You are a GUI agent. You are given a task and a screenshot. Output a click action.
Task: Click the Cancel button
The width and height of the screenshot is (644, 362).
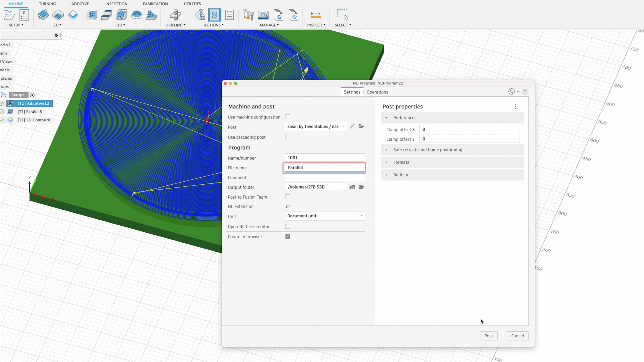pyautogui.click(x=517, y=336)
